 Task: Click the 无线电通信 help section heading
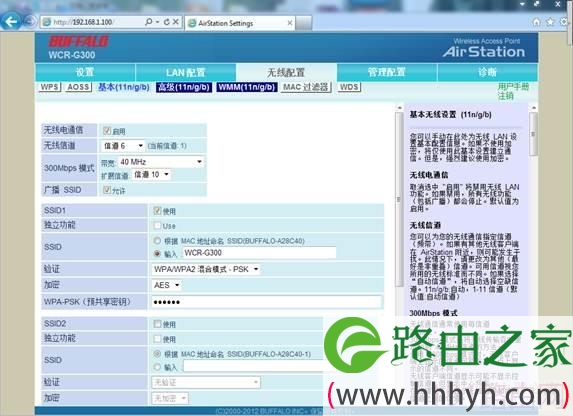pos(429,175)
